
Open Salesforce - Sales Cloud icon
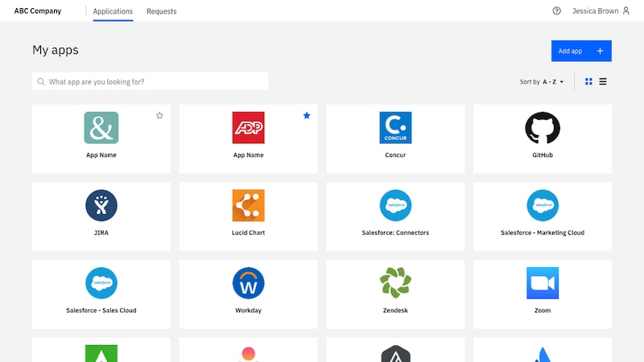pos(101,283)
